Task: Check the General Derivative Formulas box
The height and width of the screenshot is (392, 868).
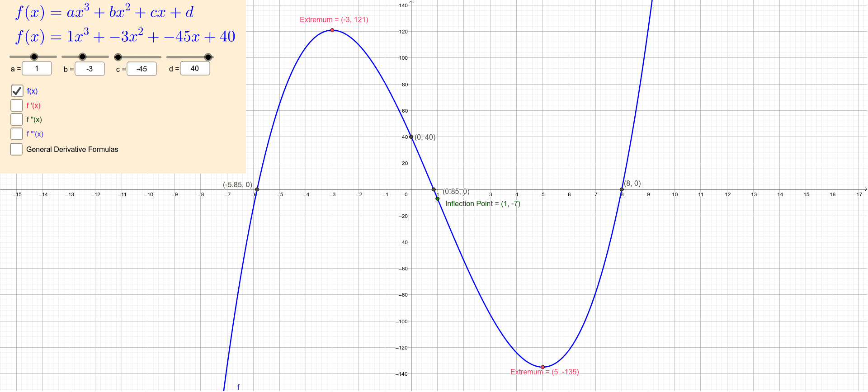Action: 16,149
